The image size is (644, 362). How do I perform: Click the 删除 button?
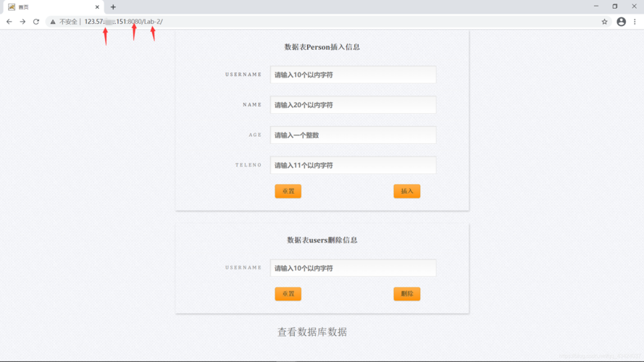coord(406,294)
